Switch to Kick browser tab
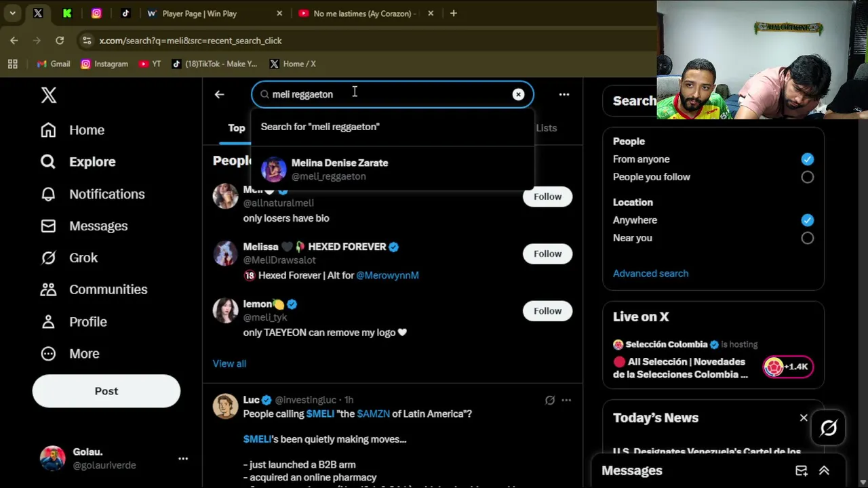Image resolution: width=868 pixels, height=488 pixels. pyautogui.click(x=67, y=13)
